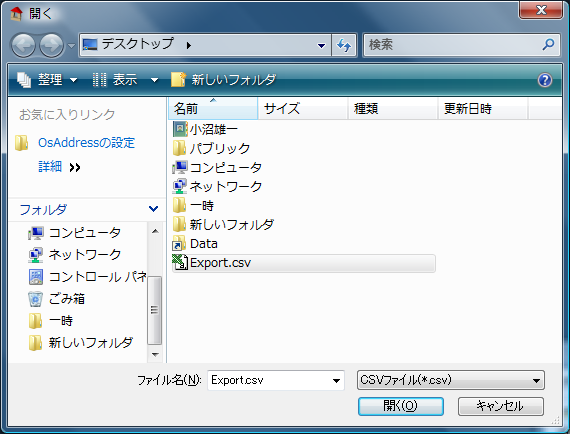Click the back navigation arrow button
This screenshot has width=570, height=434.
(23, 45)
